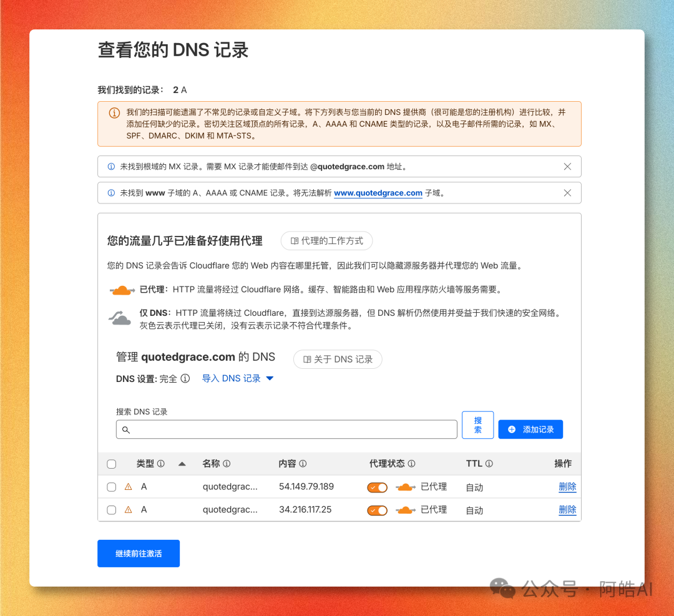The width and height of the screenshot is (674, 616).
Task: Click warning icon on 34.216.117.25 row
Action: point(128,509)
